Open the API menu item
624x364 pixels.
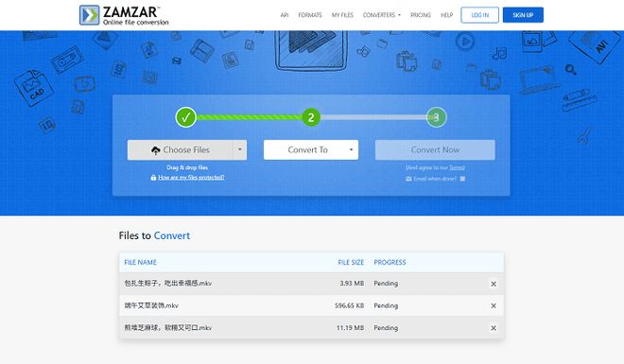pyautogui.click(x=285, y=15)
